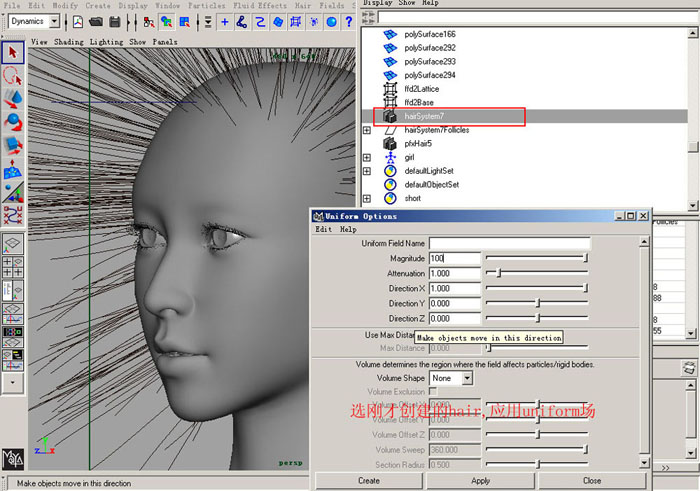Open the Fields menu
Viewport: 700px width, 491px height.
tap(332, 5)
